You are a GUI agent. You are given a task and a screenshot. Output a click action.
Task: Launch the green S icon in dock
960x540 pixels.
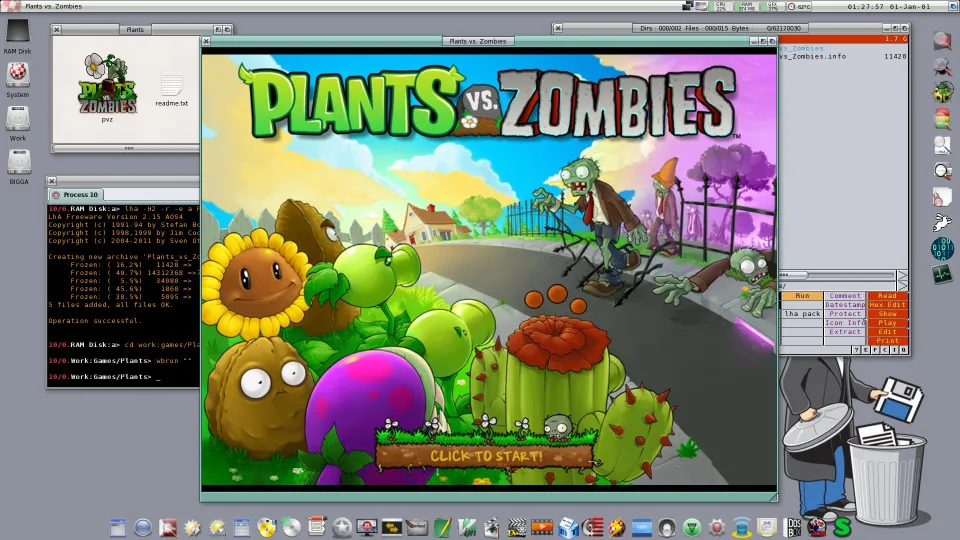pyautogui.click(x=842, y=527)
